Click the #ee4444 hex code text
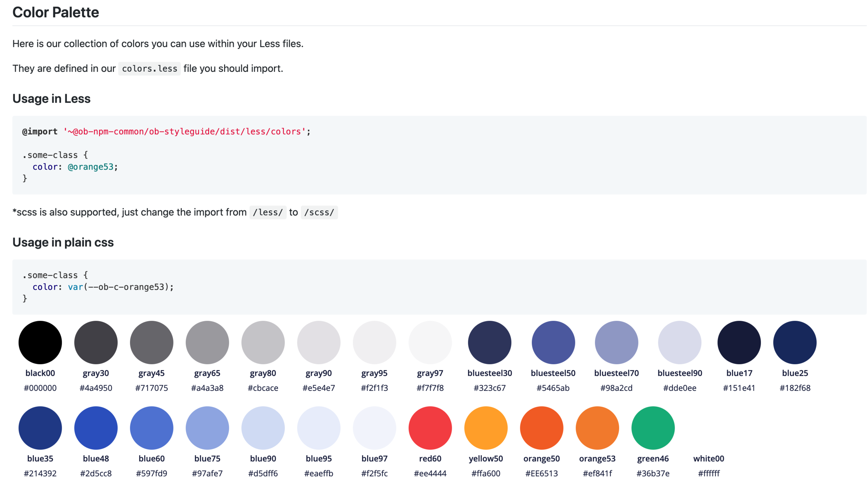The image size is (868, 485). 430,473
